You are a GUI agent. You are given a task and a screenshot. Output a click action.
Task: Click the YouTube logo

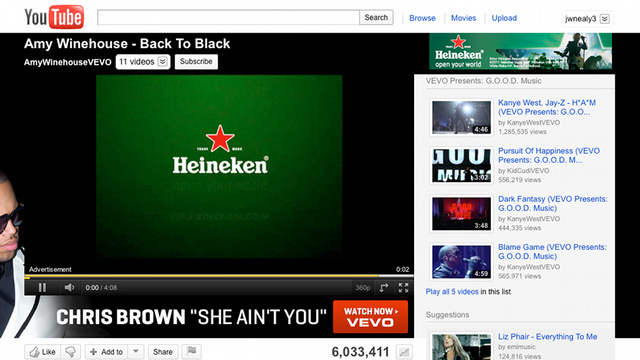(x=54, y=17)
